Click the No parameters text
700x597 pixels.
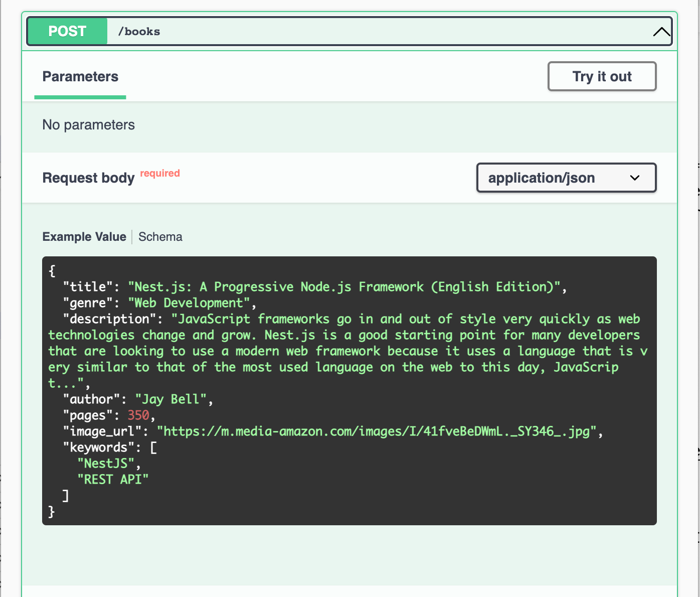coord(89,125)
